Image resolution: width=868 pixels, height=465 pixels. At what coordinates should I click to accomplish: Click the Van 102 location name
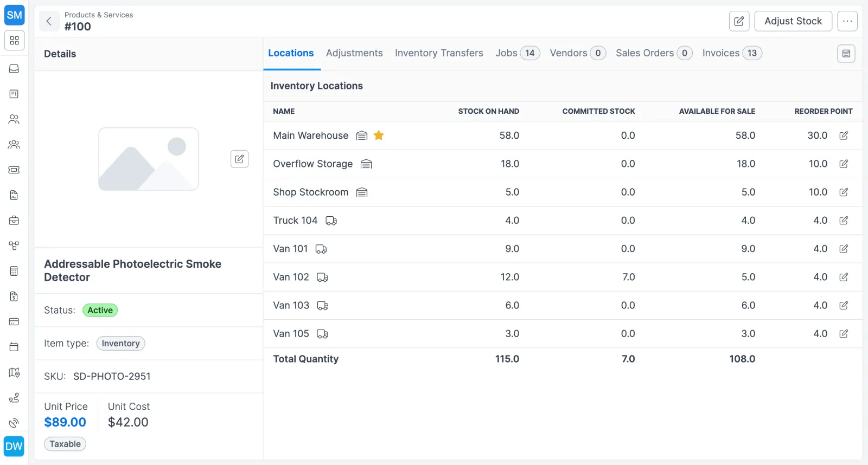pyautogui.click(x=291, y=277)
